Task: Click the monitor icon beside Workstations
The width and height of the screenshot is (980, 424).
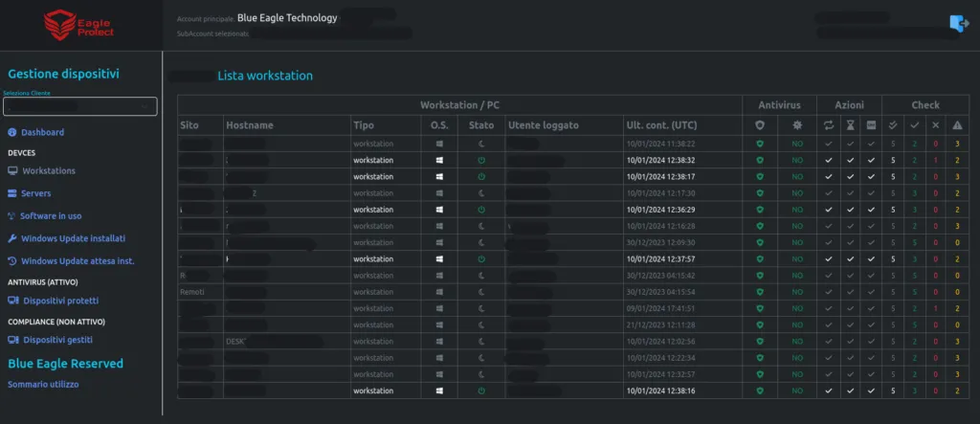Action: (12, 170)
